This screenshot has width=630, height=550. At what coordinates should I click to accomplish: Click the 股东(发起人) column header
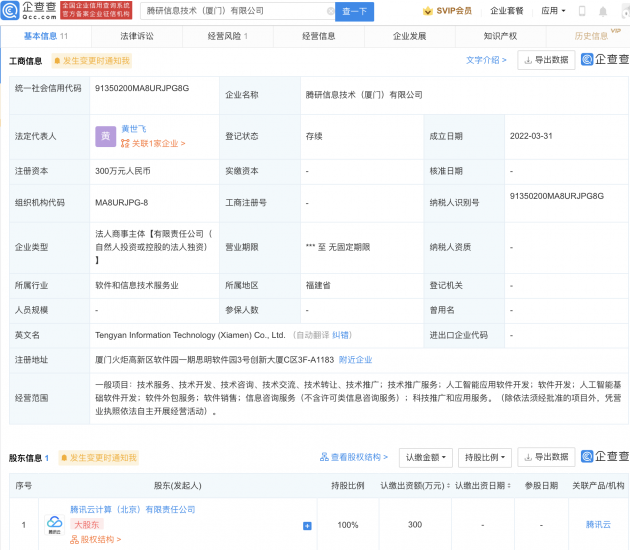click(x=177, y=486)
